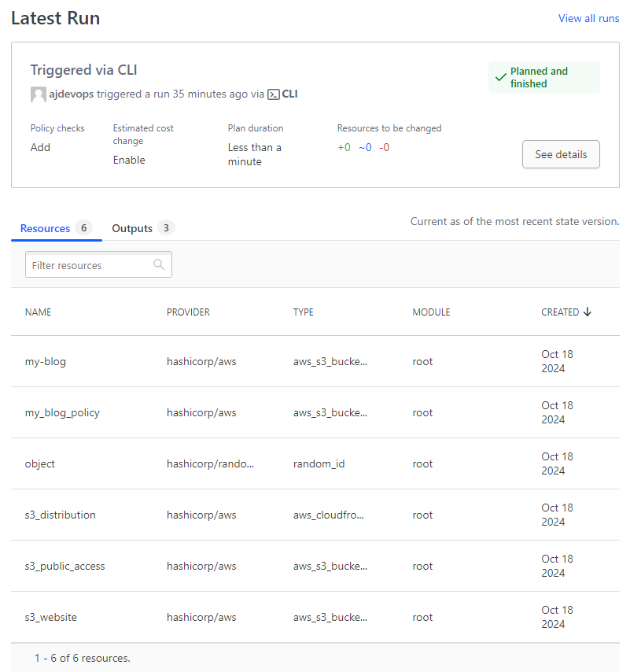Open the View all runs link
Viewport: 630px width, 672px height.
[x=588, y=18]
